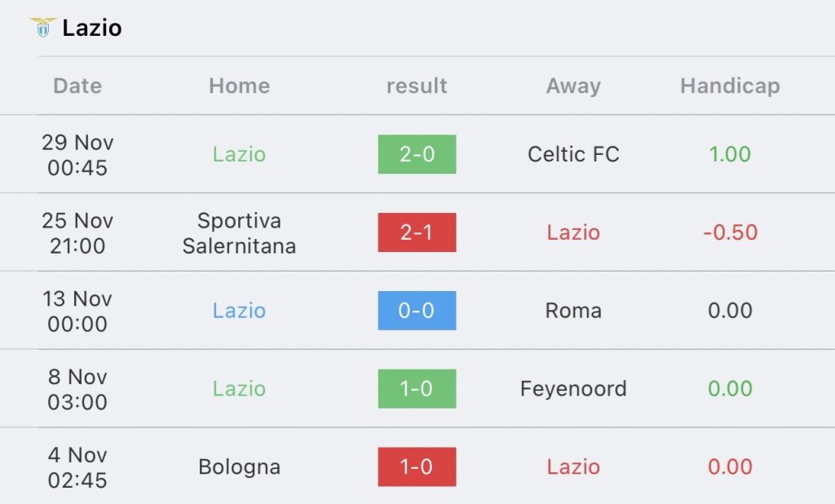The image size is (835, 504).
Task: Open the red 2-1 score badge
Action: pos(417,232)
